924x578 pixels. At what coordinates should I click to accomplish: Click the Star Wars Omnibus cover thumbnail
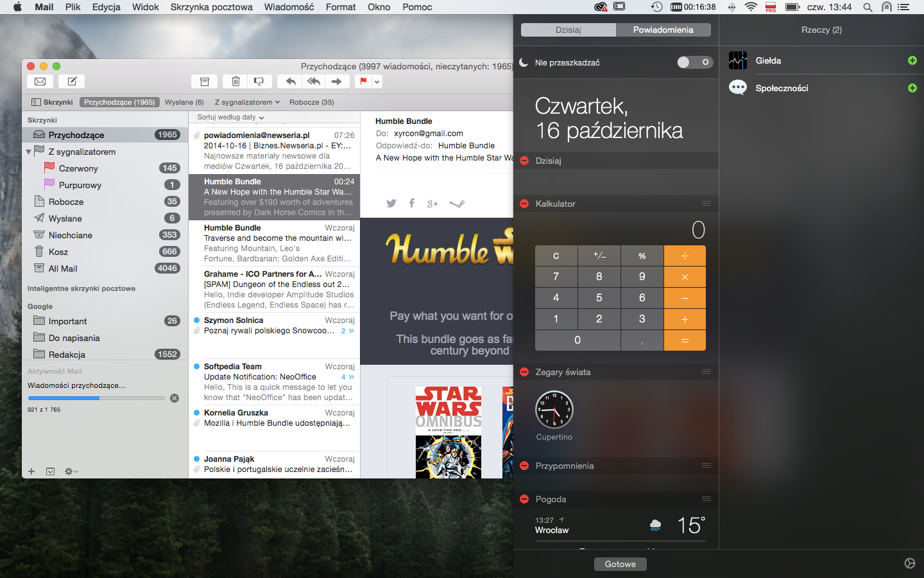[x=449, y=432]
